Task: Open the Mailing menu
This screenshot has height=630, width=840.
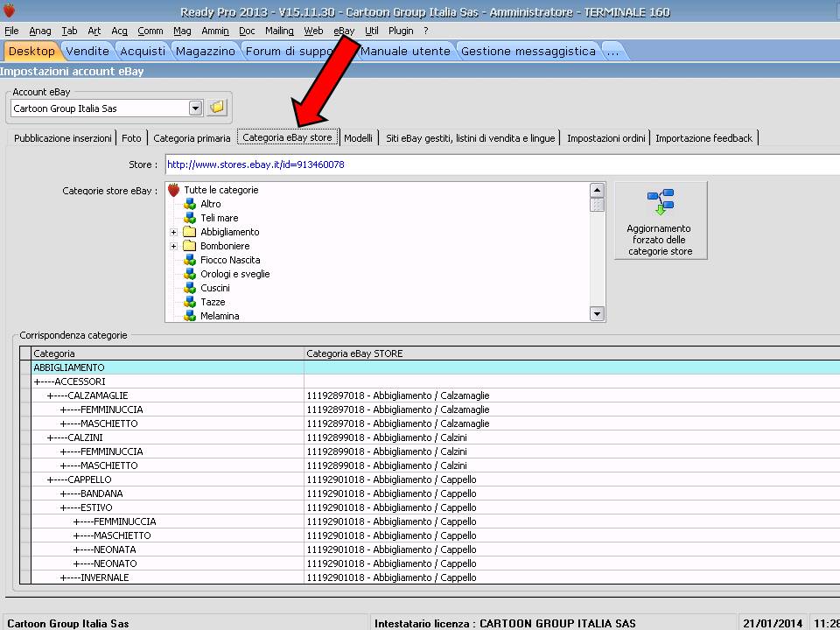Action: pyautogui.click(x=279, y=31)
